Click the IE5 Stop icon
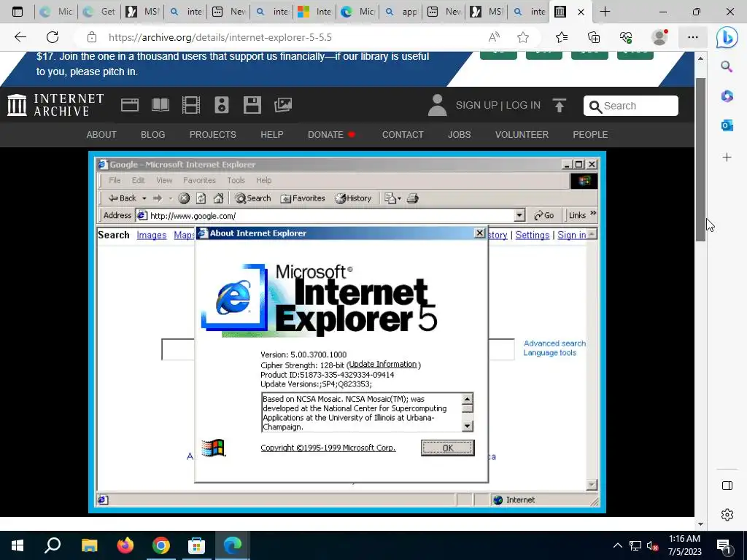The image size is (747, 560). click(184, 198)
